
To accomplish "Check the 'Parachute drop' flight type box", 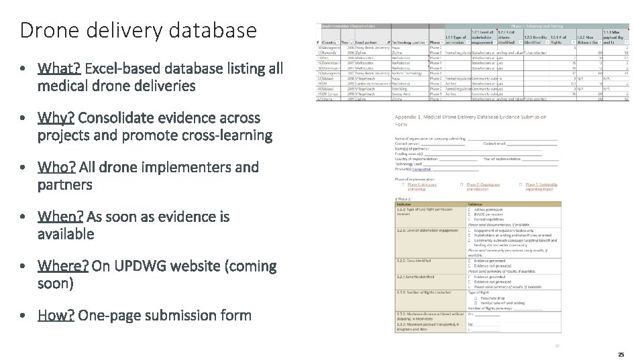I will pyautogui.click(x=476, y=298).
